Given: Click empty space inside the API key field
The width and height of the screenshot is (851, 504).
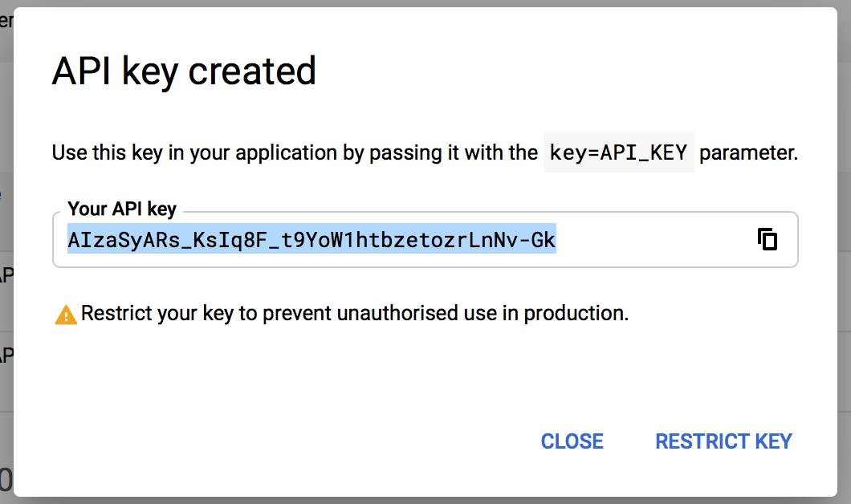Looking at the screenshot, I should tap(651, 239).
